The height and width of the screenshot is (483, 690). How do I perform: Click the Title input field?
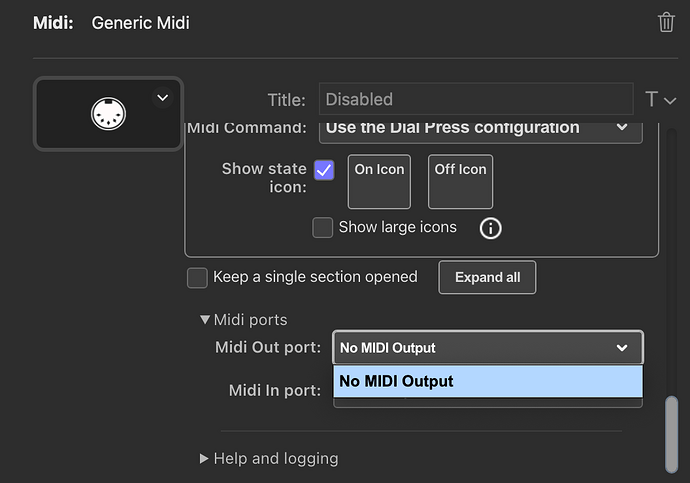pyautogui.click(x=476, y=99)
